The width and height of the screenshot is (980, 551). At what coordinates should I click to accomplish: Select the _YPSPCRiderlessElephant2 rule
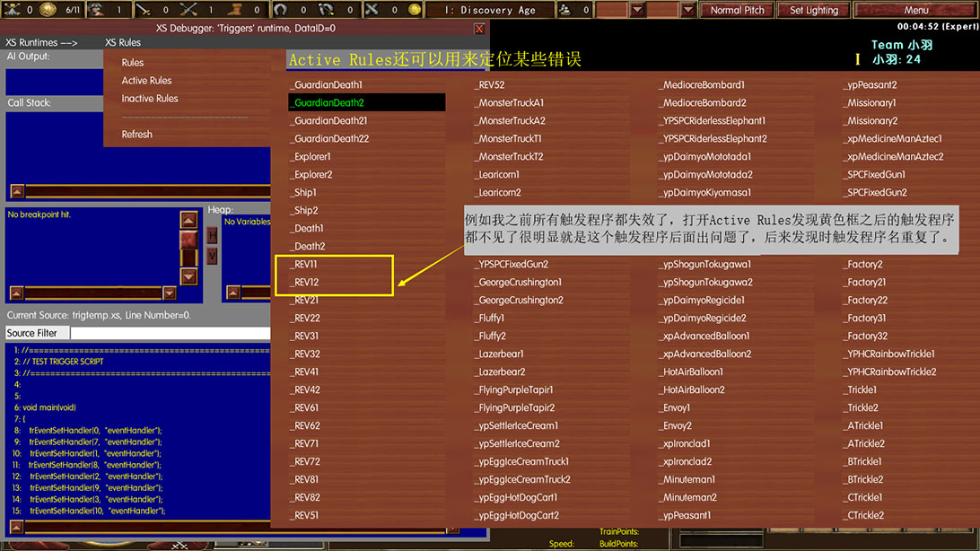[x=713, y=139]
